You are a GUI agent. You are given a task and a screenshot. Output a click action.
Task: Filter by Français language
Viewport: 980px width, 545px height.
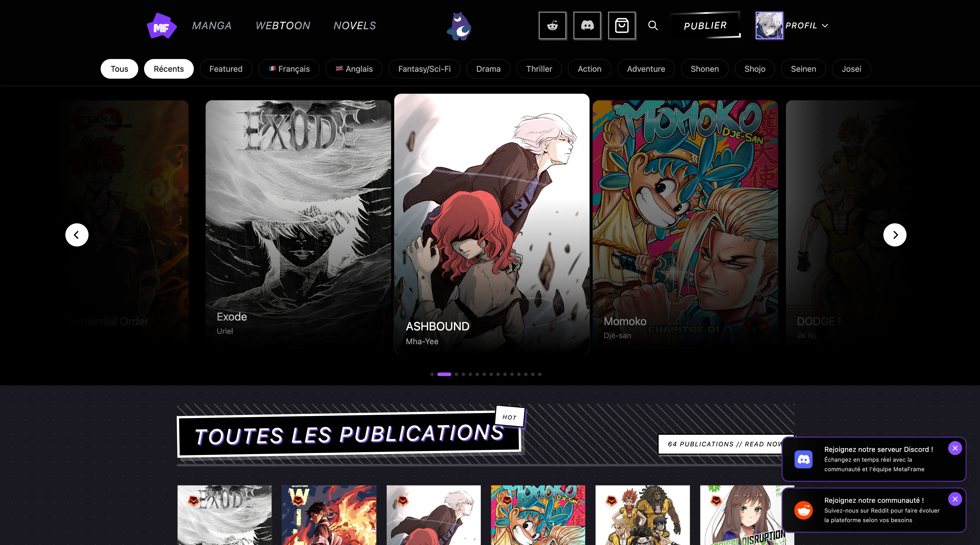coord(289,69)
